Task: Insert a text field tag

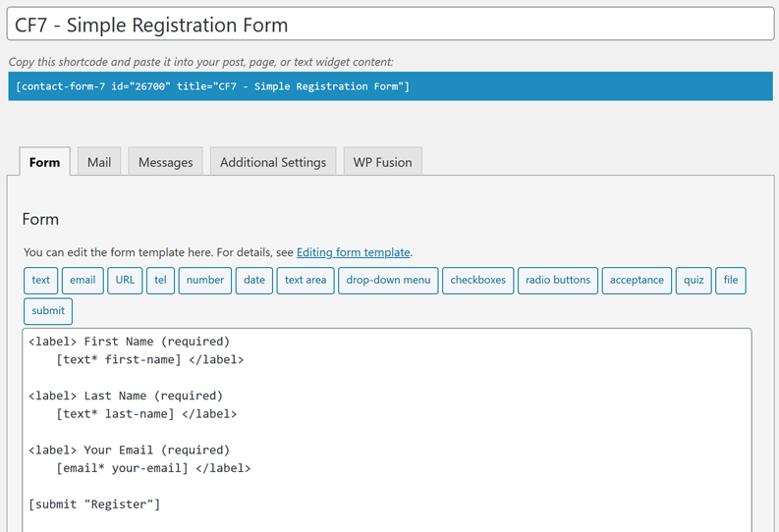Action: click(x=40, y=281)
